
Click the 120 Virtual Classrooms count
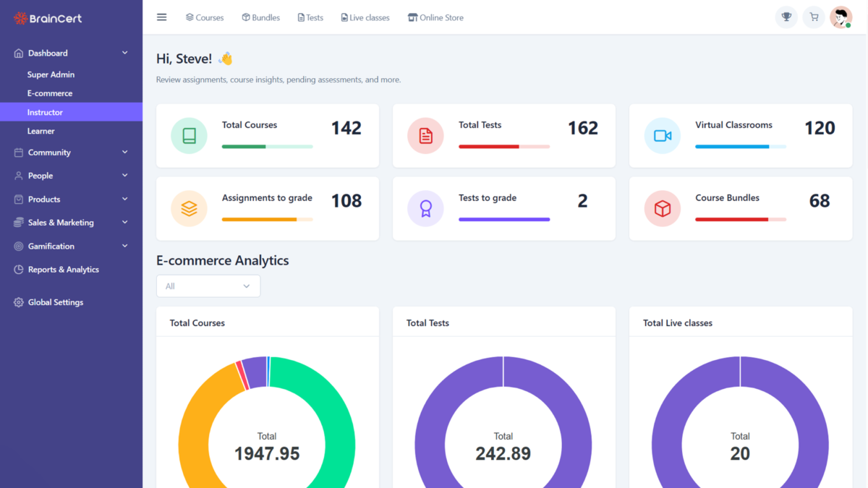(820, 128)
